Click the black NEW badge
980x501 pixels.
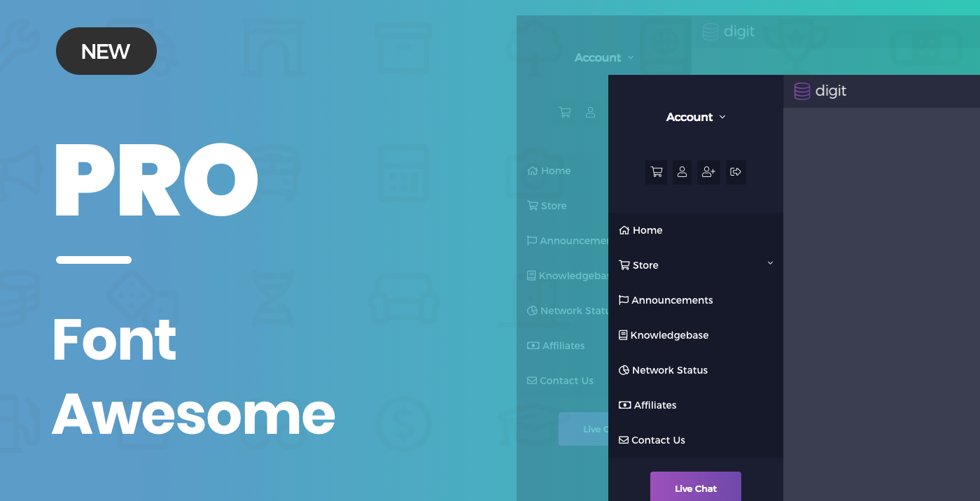(x=106, y=51)
